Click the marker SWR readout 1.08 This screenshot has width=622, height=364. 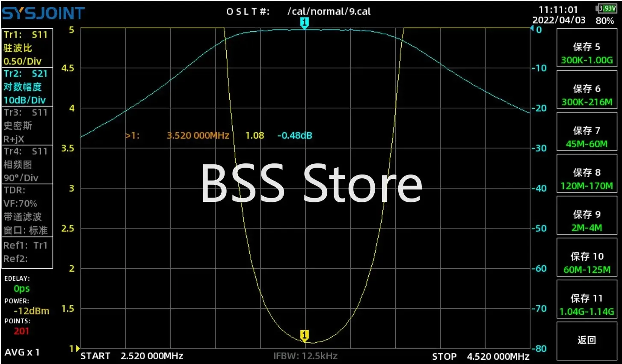coord(255,136)
